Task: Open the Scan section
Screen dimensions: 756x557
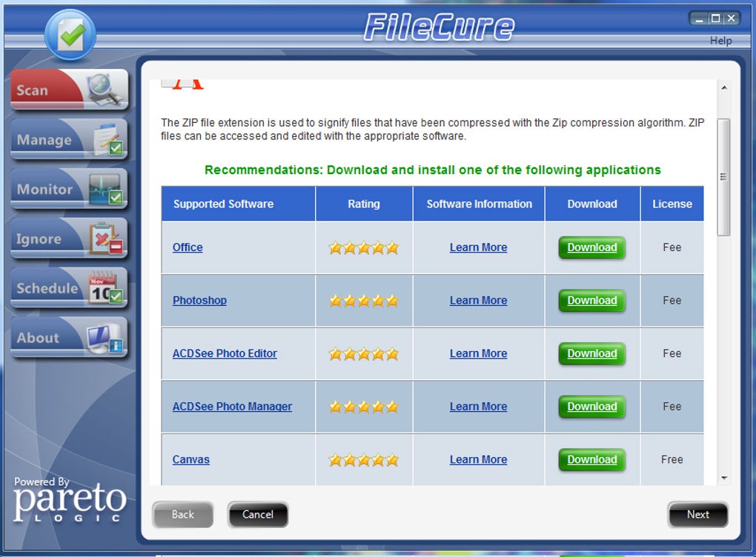Action: [x=70, y=90]
